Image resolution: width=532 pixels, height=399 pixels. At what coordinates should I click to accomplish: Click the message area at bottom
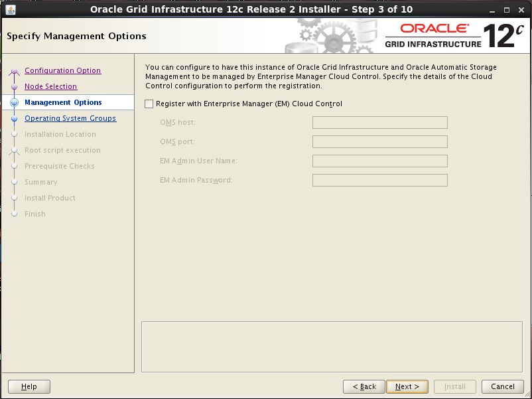(x=332, y=347)
